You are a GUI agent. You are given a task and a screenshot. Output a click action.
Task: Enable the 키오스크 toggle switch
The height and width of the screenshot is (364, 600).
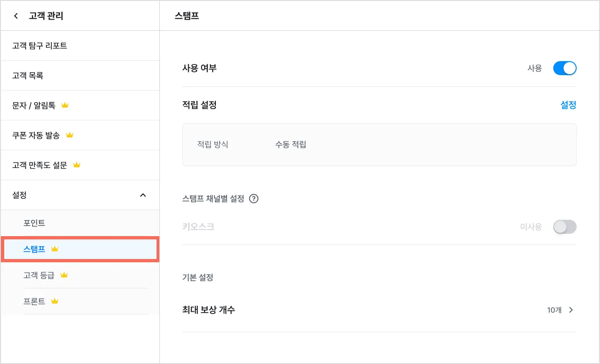pos(564,227)
